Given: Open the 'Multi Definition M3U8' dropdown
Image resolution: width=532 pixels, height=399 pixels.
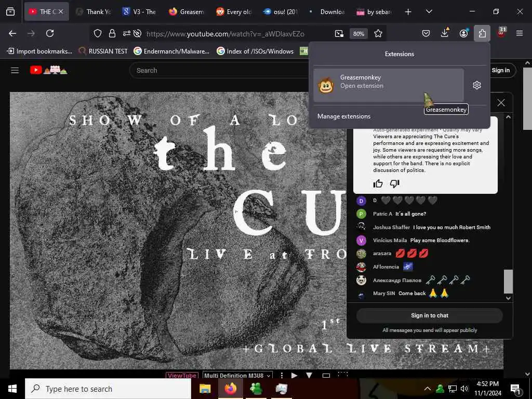Looking at the screenshot, I should click(x=237, y=376).
